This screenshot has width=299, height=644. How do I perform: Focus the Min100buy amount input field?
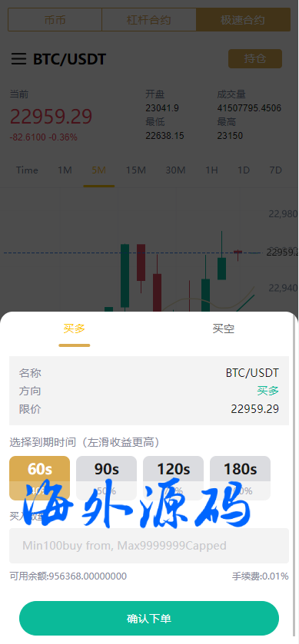(149, 546)
